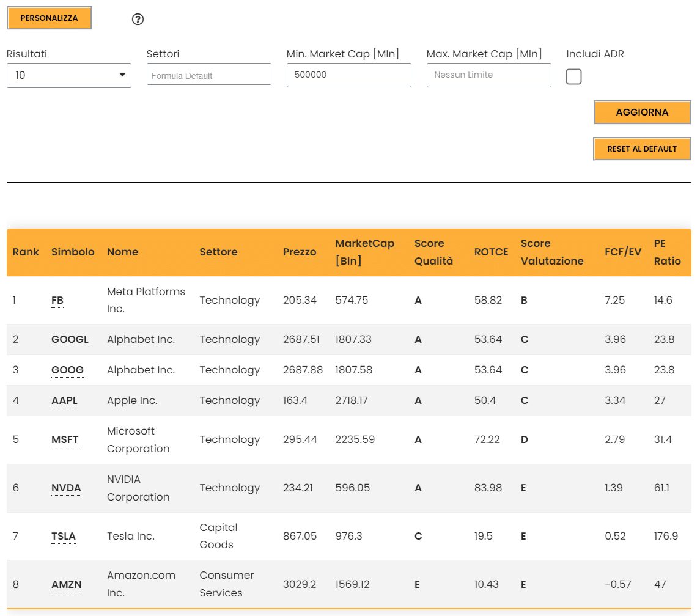The image size is (700, 616).
Task: Click the Capital Goods sector cell
Action: tap(218, 536)
